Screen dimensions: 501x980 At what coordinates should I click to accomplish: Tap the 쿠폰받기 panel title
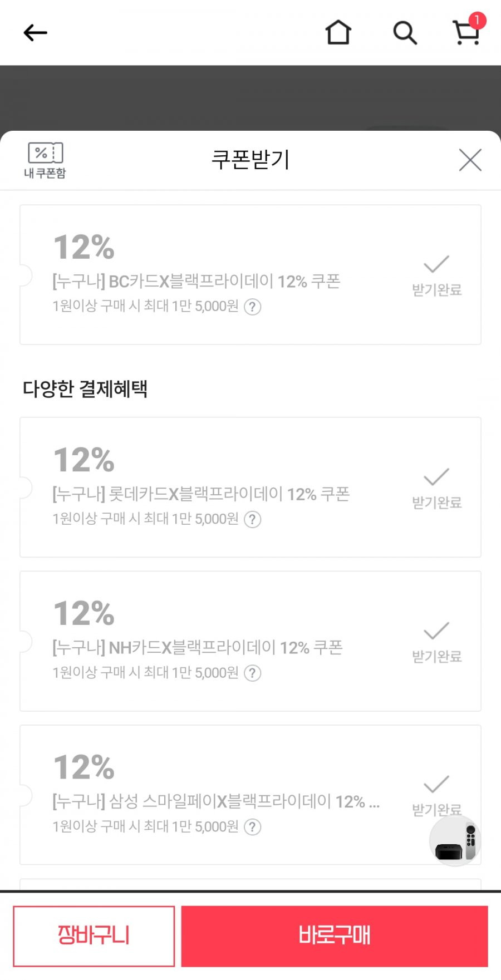point(250,160)
